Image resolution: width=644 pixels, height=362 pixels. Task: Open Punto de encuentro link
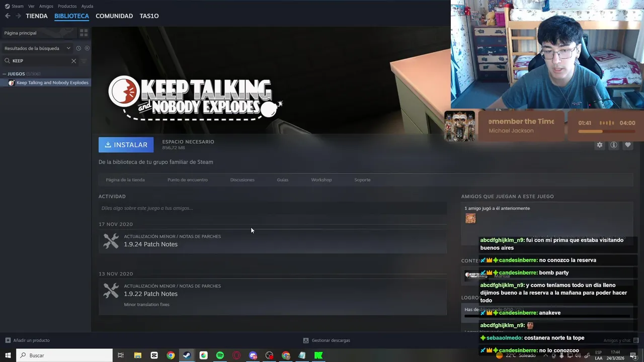click(188, 180)
